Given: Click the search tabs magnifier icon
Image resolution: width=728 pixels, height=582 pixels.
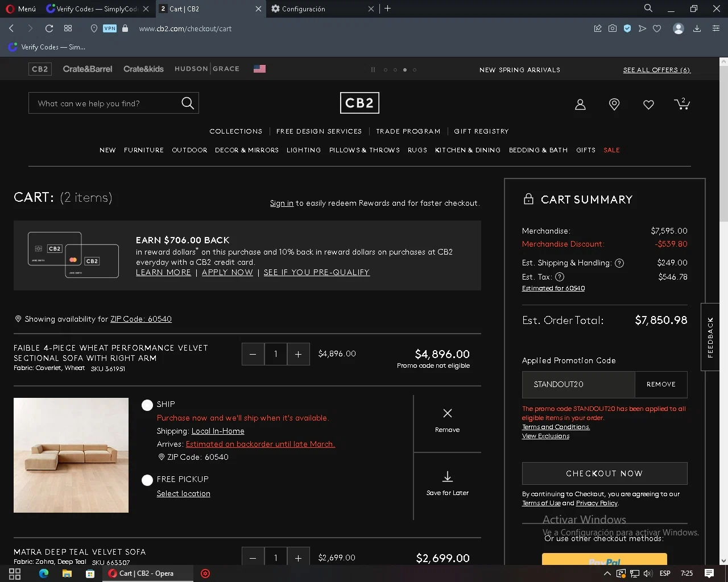Looking at the screenshot, I should tap(648, 9).
